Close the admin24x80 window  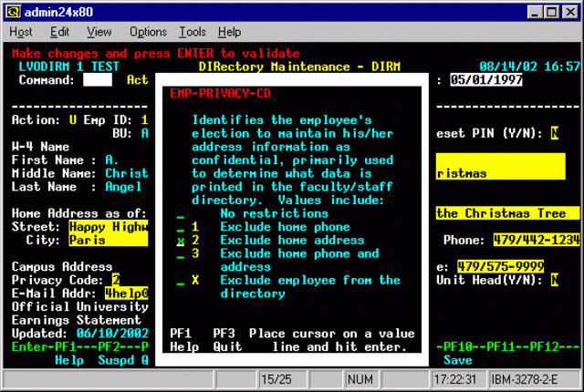click(570, 12)
